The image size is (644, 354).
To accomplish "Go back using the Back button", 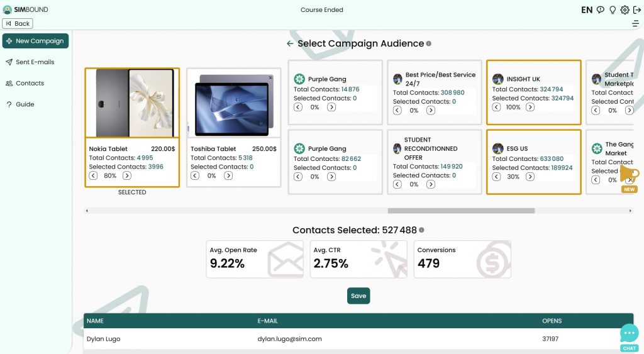I will pos(18,23).
